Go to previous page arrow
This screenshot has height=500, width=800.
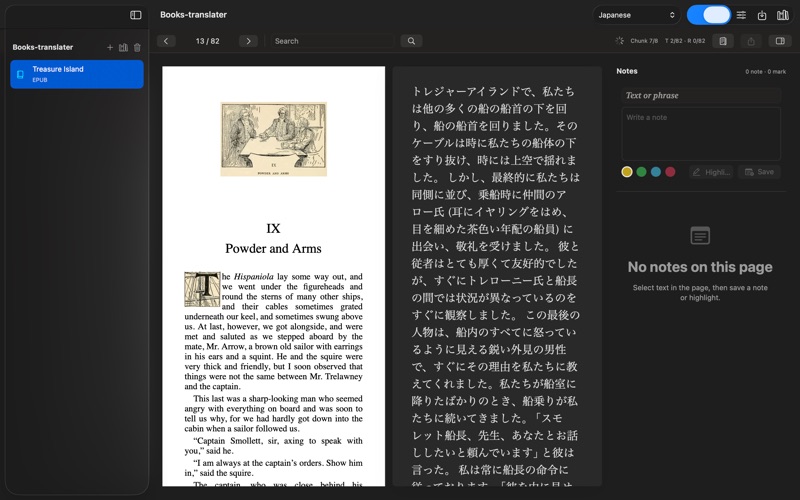pos(166,41)
